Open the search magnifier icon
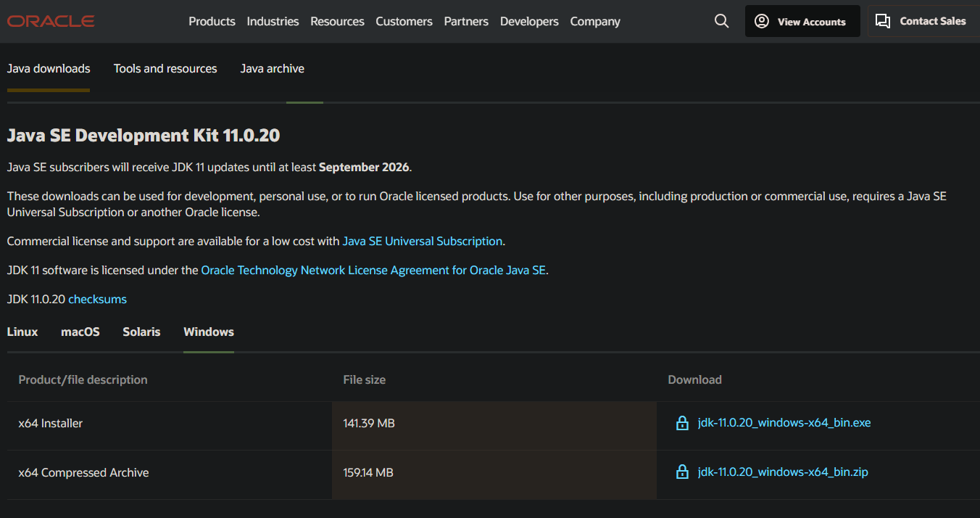This screenshot has height=518, width=980. (721, 21)
